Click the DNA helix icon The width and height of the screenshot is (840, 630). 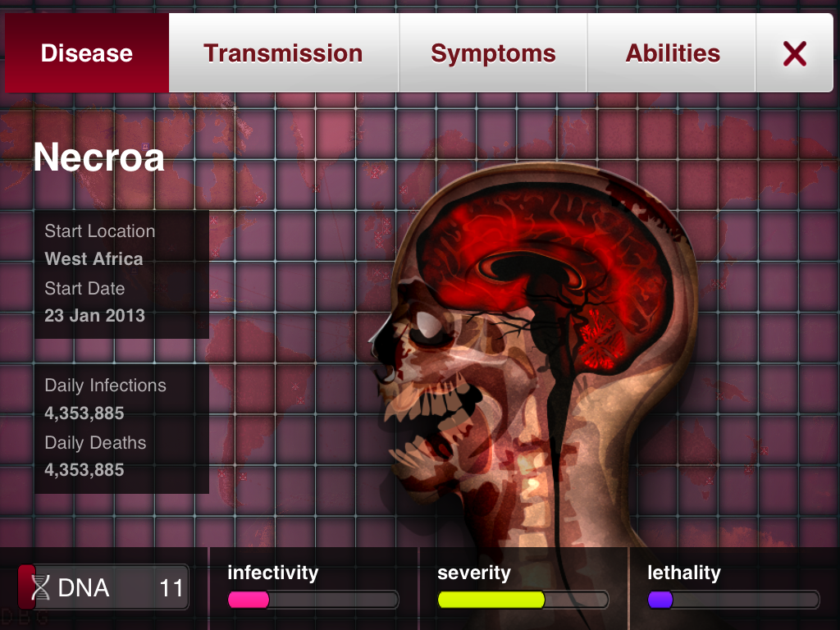click(x=40, y=587)
